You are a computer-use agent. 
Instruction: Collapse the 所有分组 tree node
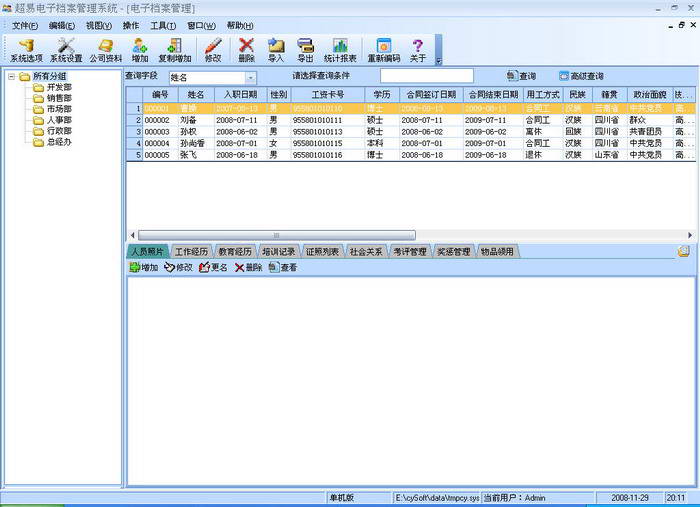(11, 76)
